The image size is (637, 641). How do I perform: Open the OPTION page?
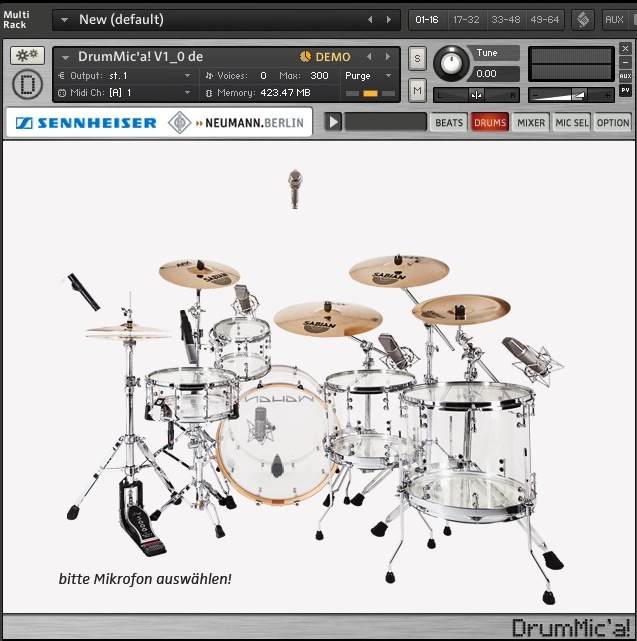point(612,123)
